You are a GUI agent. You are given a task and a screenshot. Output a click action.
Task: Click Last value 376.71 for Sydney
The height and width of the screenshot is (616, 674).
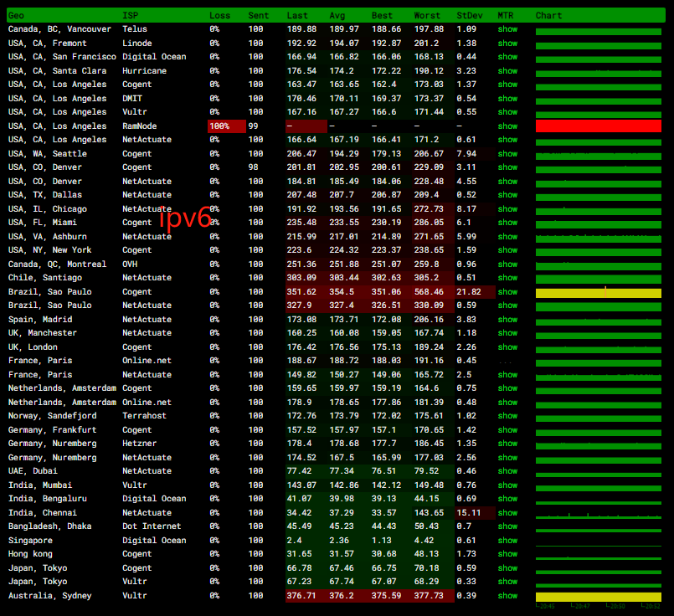(x=301, y=596)
